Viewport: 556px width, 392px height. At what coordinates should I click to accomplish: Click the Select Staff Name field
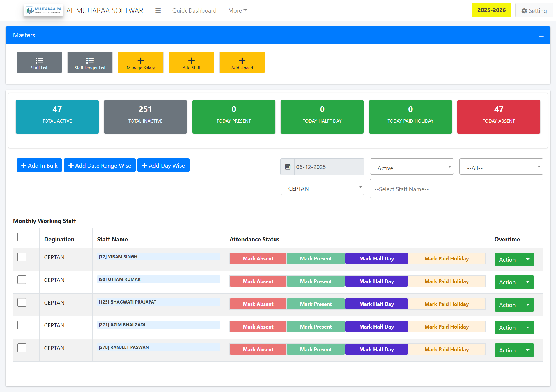coord(456,189)
